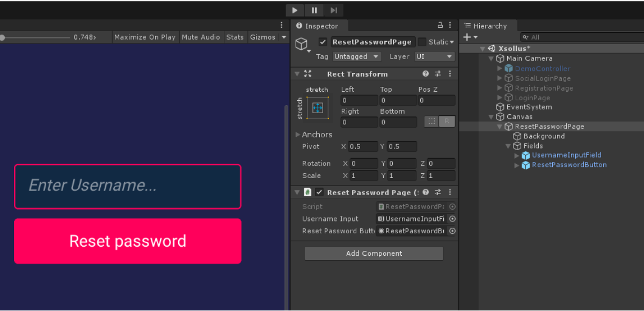
Task: Disable the Reset Password Page script checkbox
Action: (x=319, y=192)
